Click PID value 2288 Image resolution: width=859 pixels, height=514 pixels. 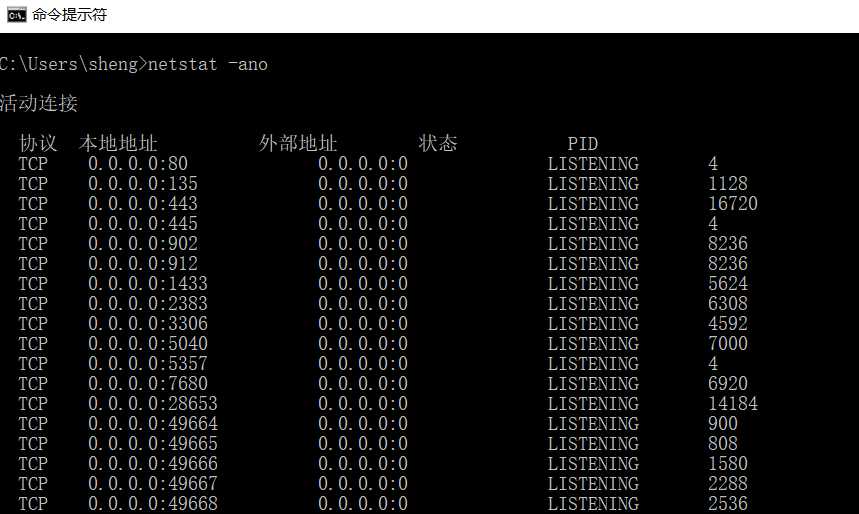click(728, 484)
